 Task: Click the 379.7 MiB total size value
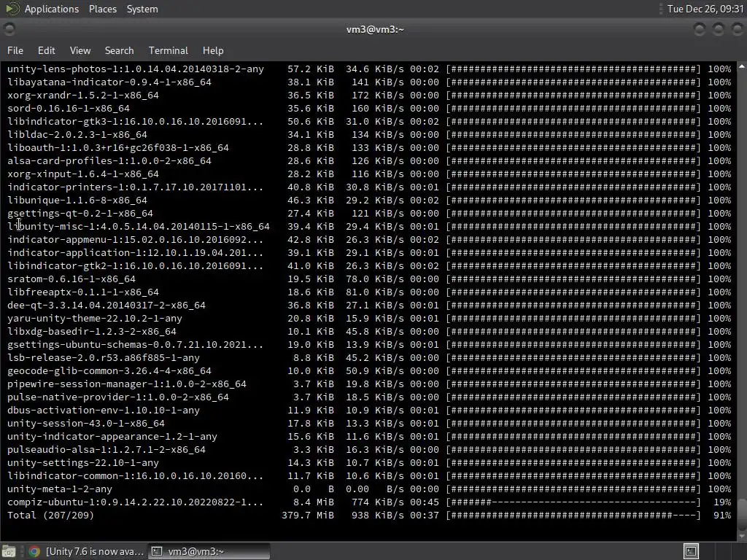pyautogui.click(x=308, y=516)
